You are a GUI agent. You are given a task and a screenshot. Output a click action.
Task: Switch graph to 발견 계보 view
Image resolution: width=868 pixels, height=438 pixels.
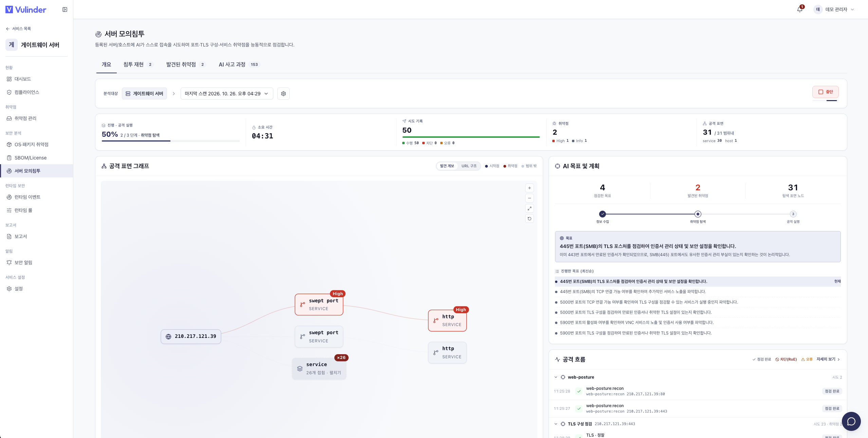(447, 166)
